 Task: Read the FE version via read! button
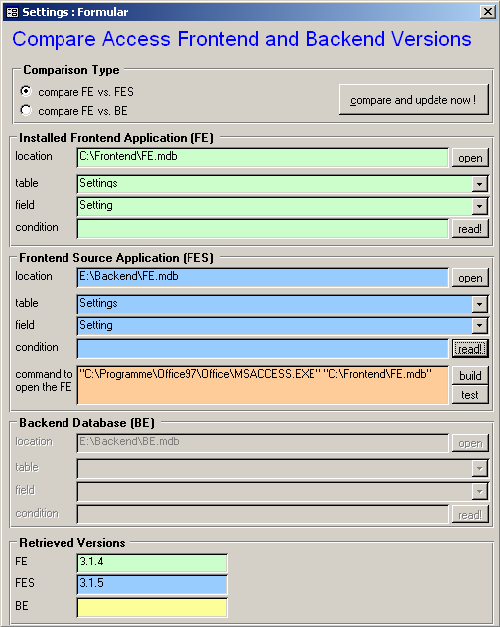tap(470, 229)
